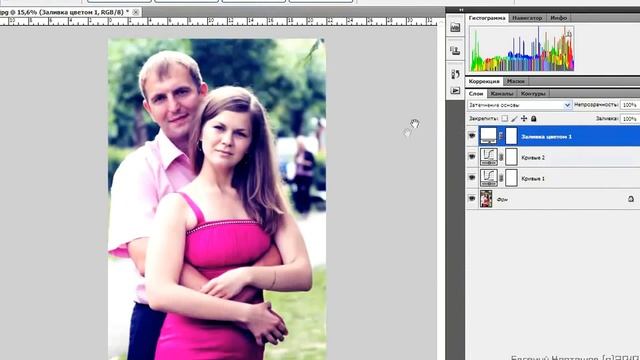This screenshot has height=360, width=640.
Task: Toggle lock all padlock icon
Action: pos(533,119)
